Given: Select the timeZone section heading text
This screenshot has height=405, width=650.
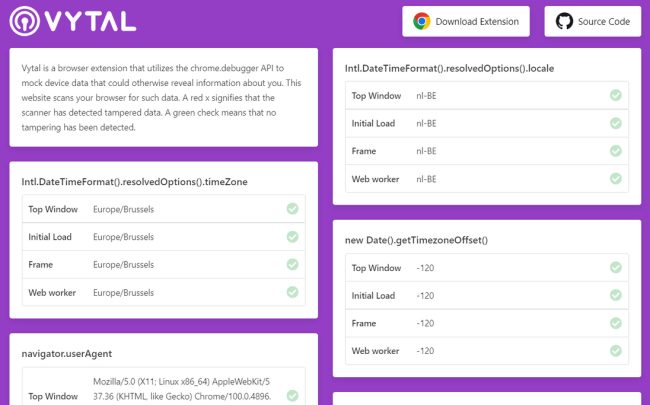Looking at the screenshot, I should [x=134, y=182].
